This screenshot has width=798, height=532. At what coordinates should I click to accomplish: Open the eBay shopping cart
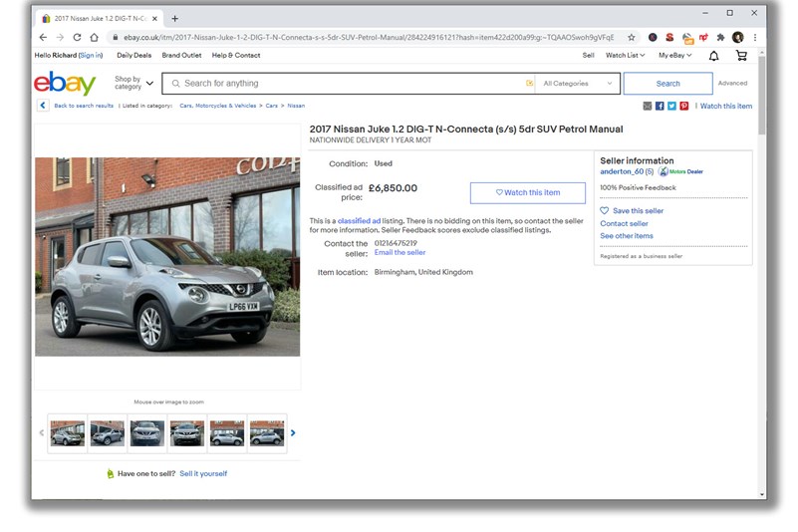pyautogui.click(x=741, y=56)
